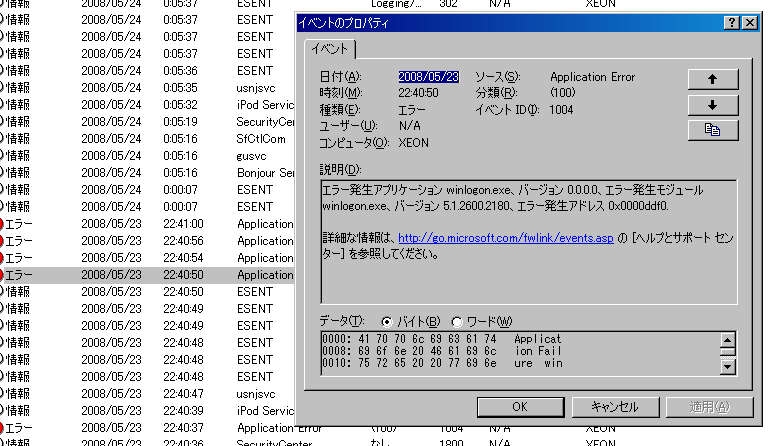Screen dimensions: 782x446
Task: Click the copy event details icon button
Action: coord(712,130)
